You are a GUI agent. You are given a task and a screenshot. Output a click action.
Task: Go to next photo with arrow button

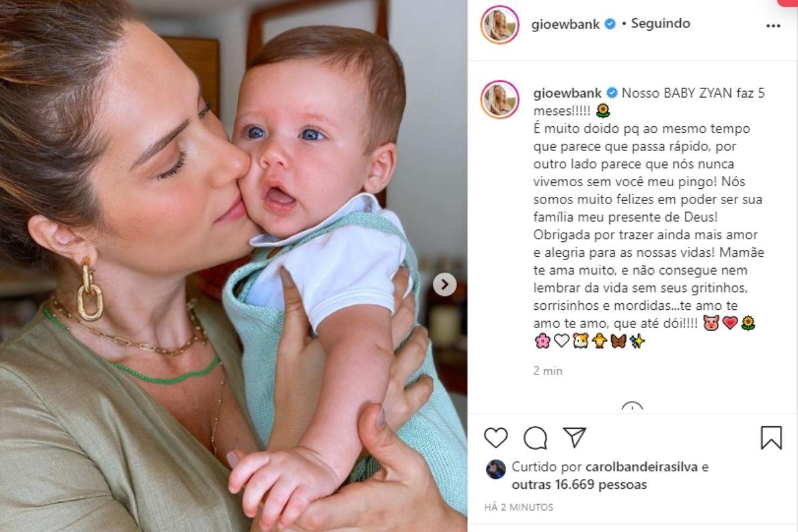click(444, 285)
